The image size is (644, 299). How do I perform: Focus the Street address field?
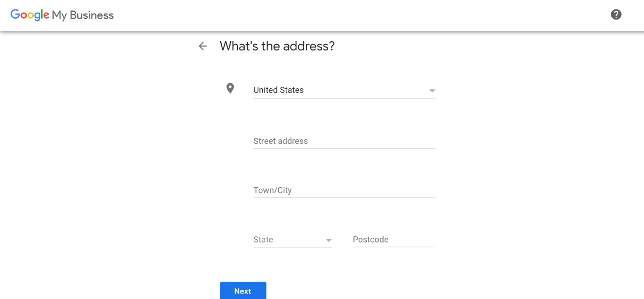coord(344,141)
